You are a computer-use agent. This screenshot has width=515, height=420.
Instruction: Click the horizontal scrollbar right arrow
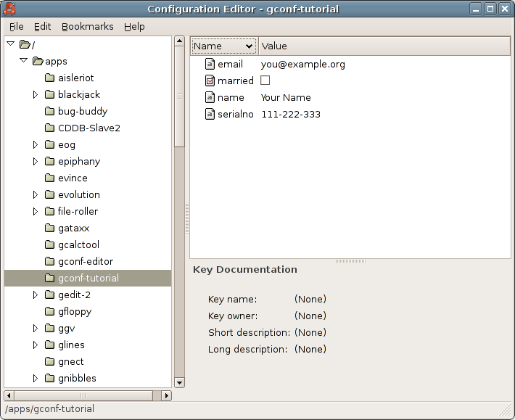point(167,396)
